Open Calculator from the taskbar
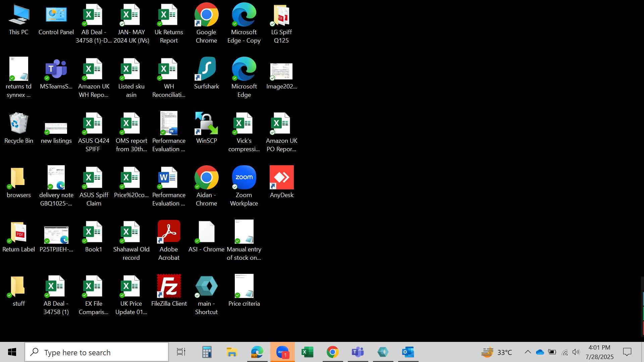644x362 pixels. (207, 352)
